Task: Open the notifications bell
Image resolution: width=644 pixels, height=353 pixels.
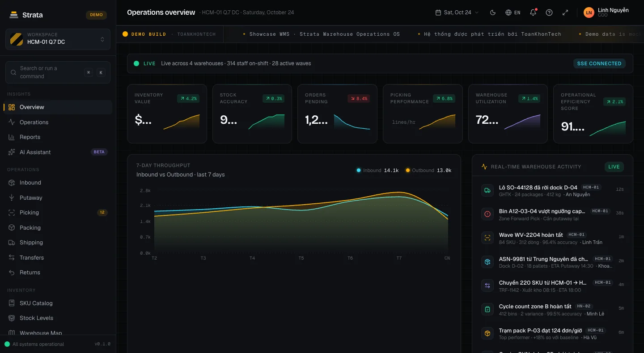Action: [x=533, y=13]
